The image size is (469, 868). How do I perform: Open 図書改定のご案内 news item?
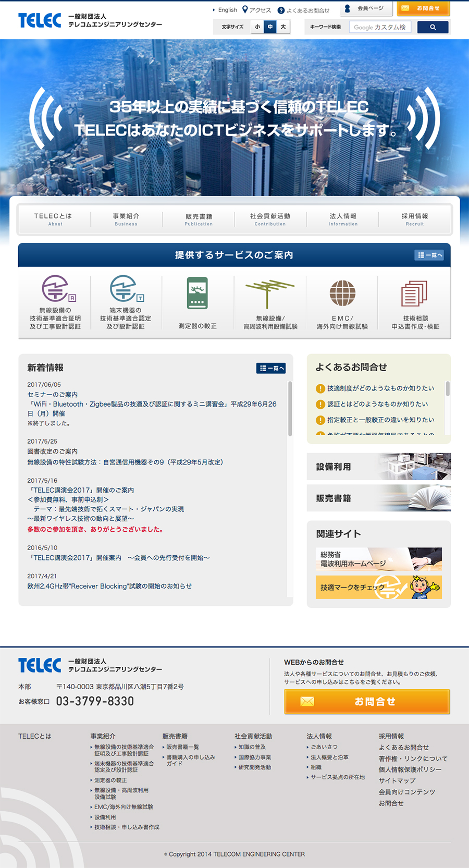125,457
